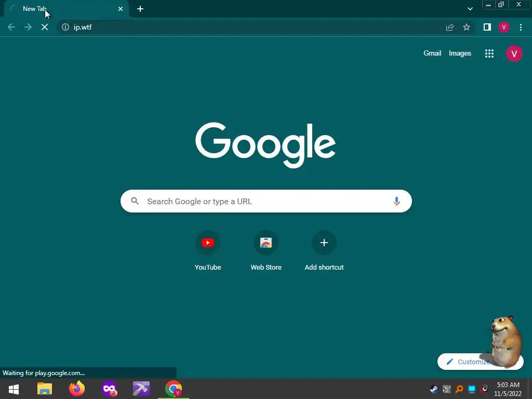Open the YouTube shortcut
Viewport: 532px width, 399px height.
[x=208, y=250]
